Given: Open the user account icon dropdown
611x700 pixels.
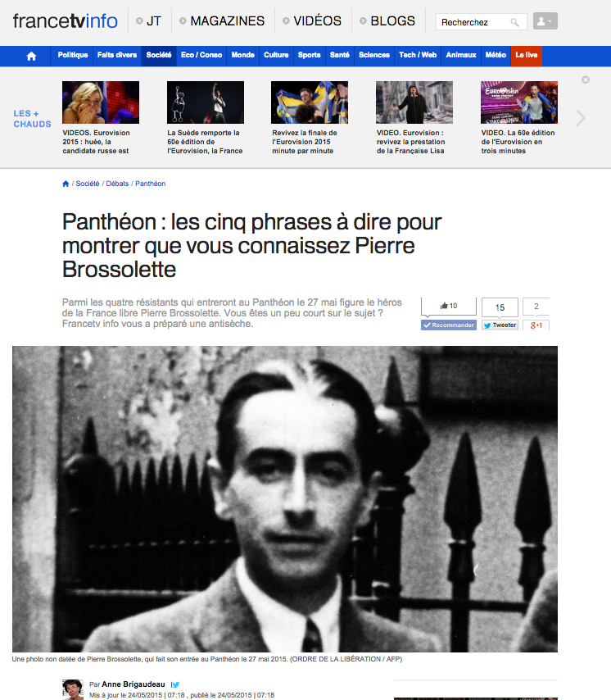Looking at the screenshot, I should (x=545, y=21).
